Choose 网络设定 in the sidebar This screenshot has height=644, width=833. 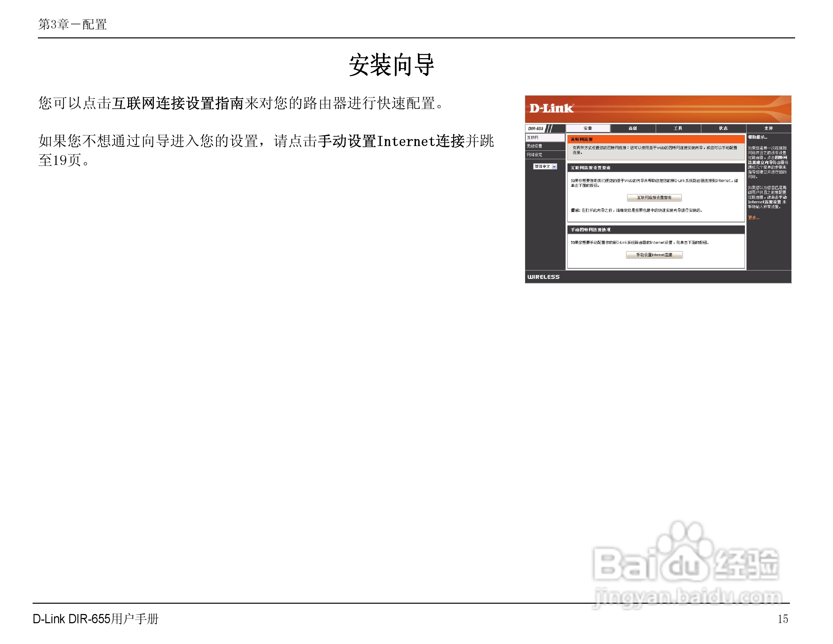point(534,155)
